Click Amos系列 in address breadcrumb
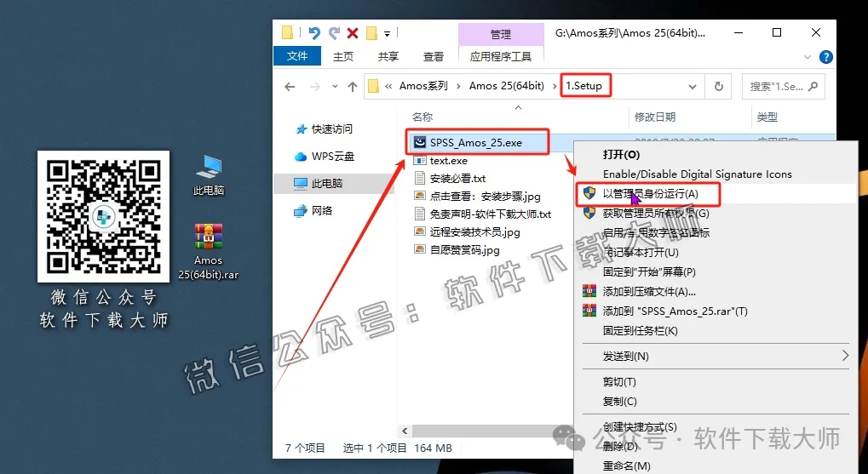 [423, 86]
